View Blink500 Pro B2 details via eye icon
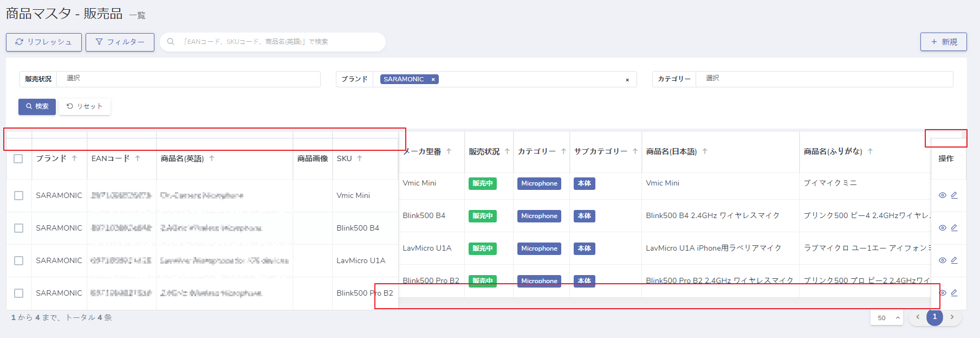980x338 pixels. (943, 293)
